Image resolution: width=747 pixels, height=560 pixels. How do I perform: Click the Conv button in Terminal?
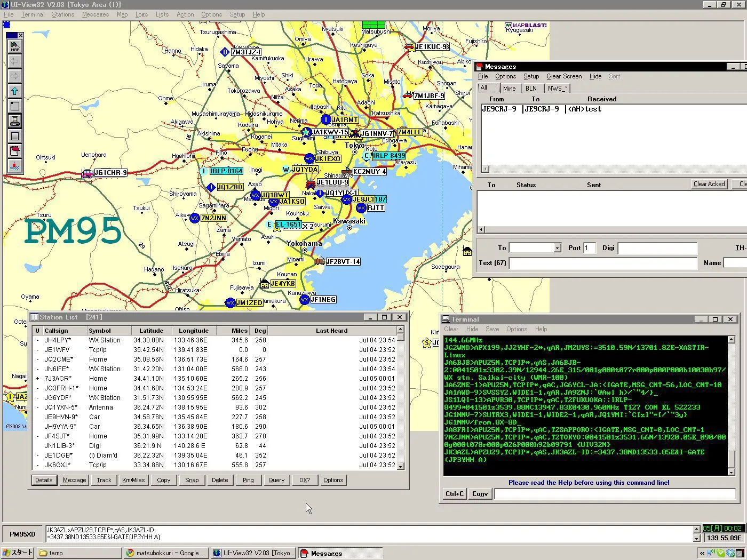point(480,494)
